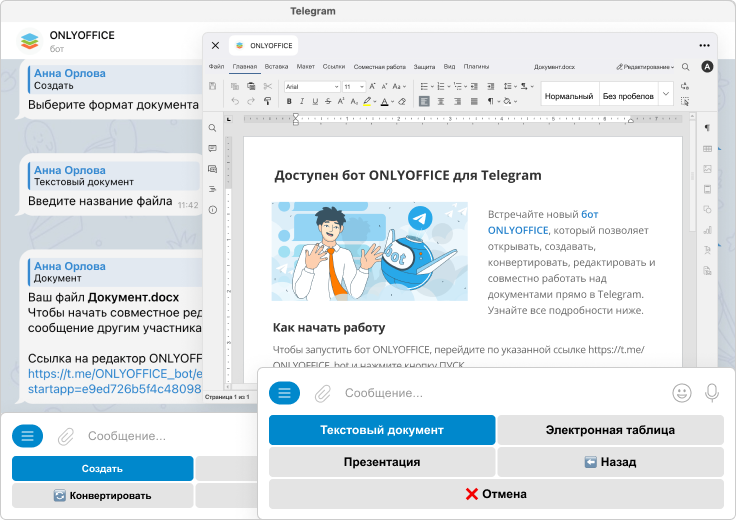This screenshot has height=520, width=736.
Task: Click the Replace icon next to the styles gallery
Action: (x=685, y=86)
